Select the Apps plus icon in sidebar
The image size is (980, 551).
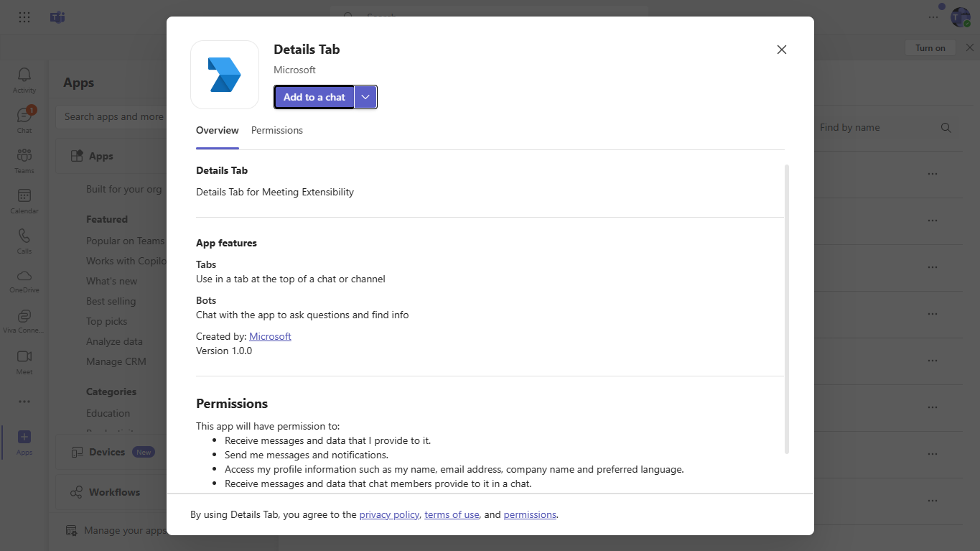pyautogui.click(x=24, y=442)
